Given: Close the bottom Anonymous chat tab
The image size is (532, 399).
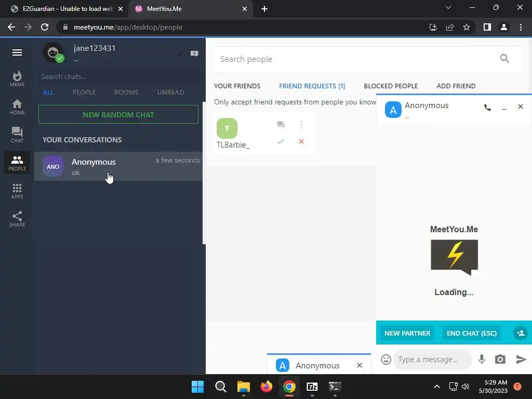Looking at the screenshot, I should 360,365.
